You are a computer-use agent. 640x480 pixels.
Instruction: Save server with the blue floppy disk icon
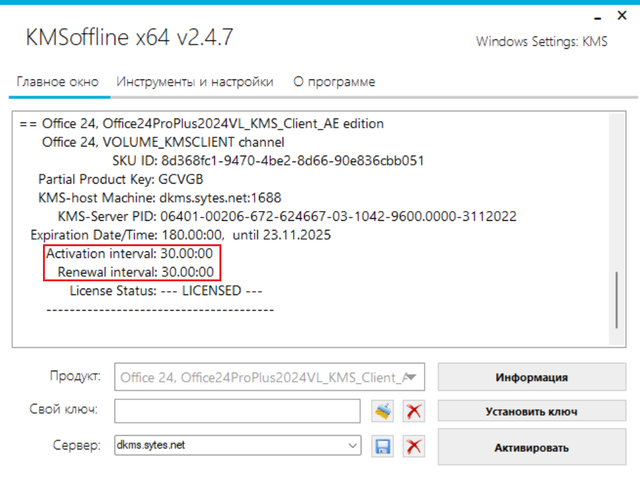coord(382,446)
